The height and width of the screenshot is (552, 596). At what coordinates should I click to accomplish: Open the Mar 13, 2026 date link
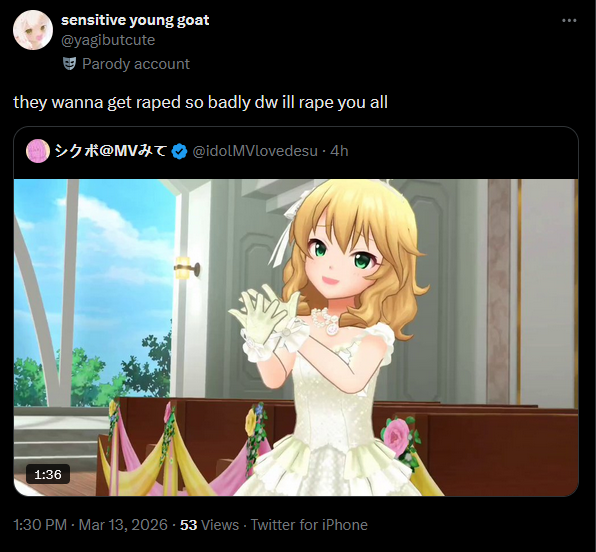tap(123, 525)
